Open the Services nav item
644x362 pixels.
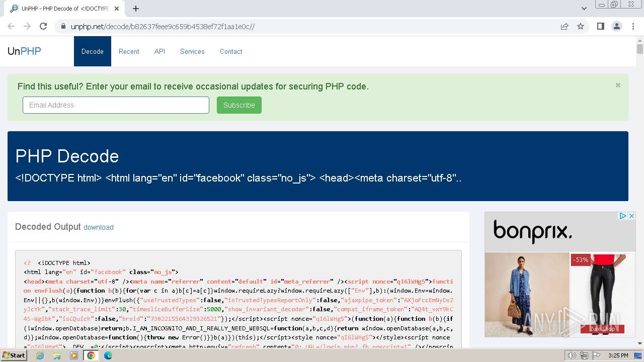[192, 51]
